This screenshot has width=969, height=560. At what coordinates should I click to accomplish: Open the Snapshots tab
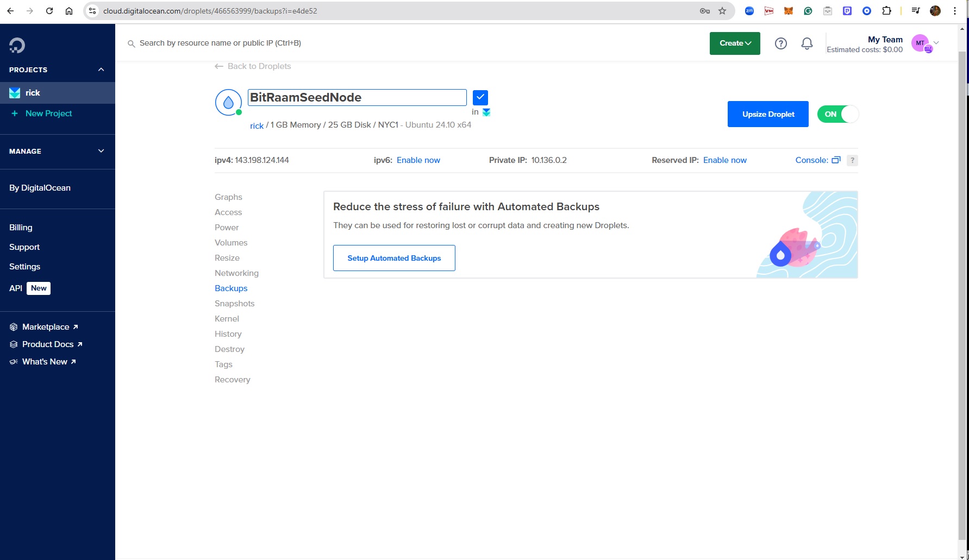click(234, 304)
